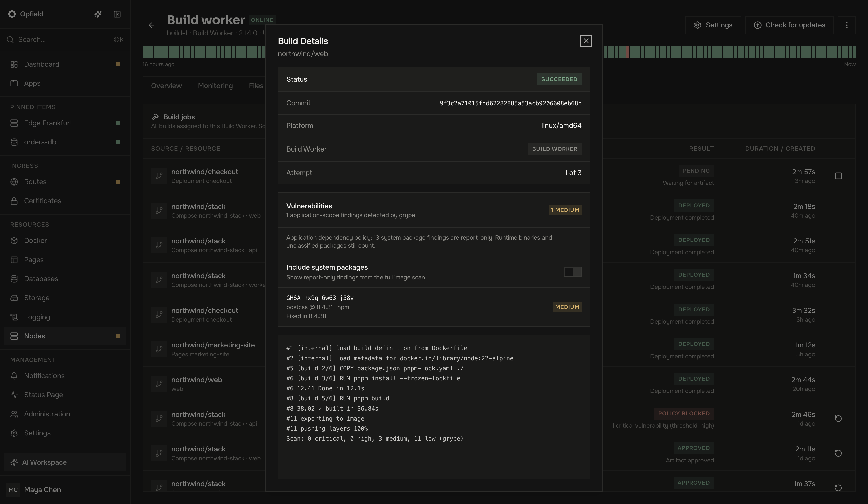Open Logging section
The width and height of the screenshot is (868, 504).
(65, 317)
